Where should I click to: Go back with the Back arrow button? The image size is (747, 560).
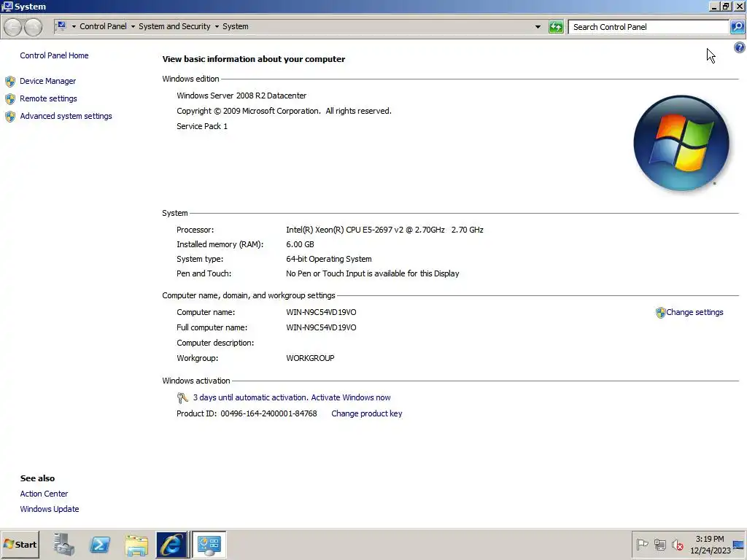(x=13, y=27)
